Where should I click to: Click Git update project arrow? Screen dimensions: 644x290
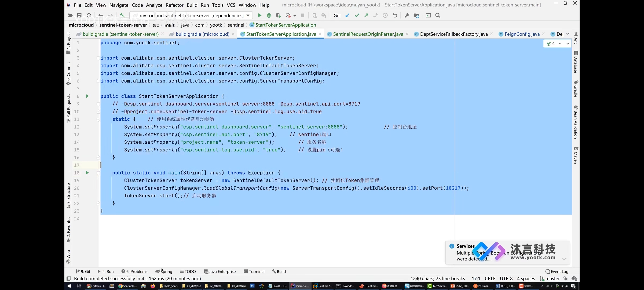pos(347,16)
